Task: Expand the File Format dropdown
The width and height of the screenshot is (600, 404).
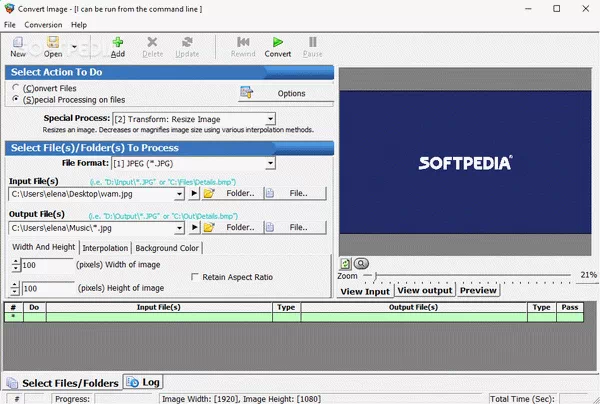Action: (270, 163)
